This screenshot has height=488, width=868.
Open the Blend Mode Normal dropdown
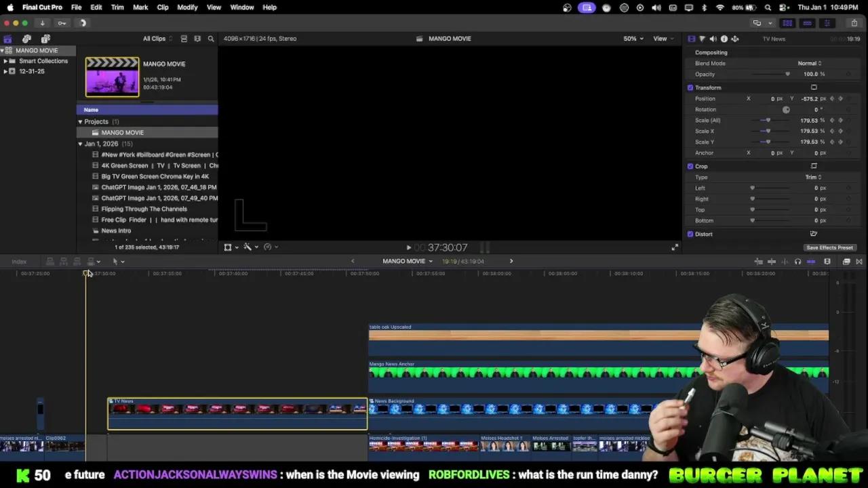809,64
